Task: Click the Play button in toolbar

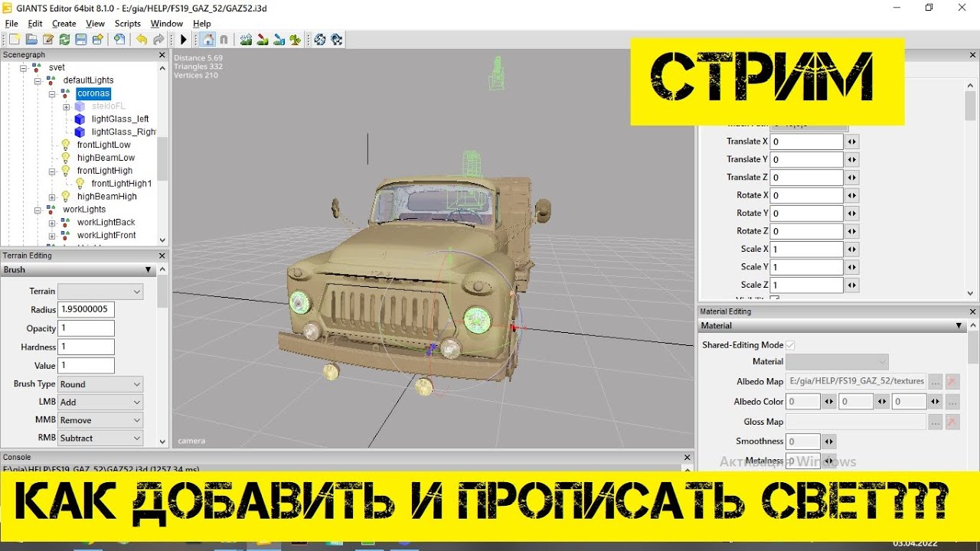Action: 184,40
